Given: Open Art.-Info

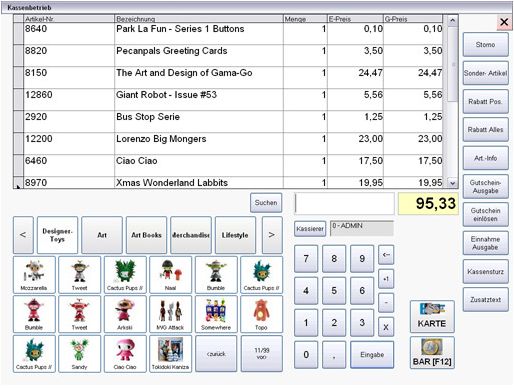Looking at the screenshot, I should click(x=486, y=158).
